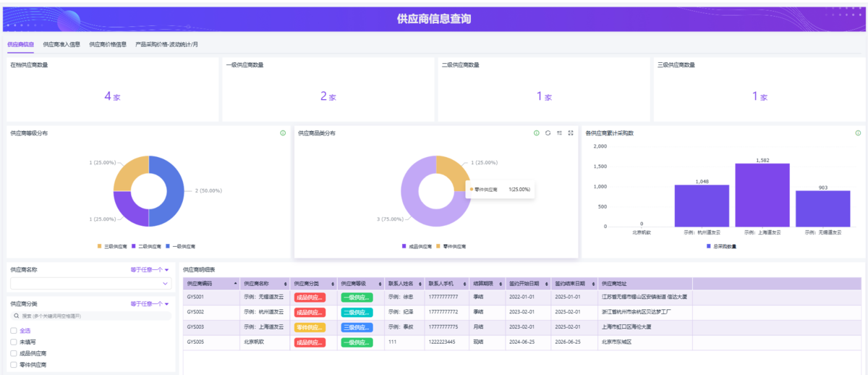Screen dimensions: 868x375
Task: Toggle 总采购数量 legend in bar chart
Action: pos(721,246)
